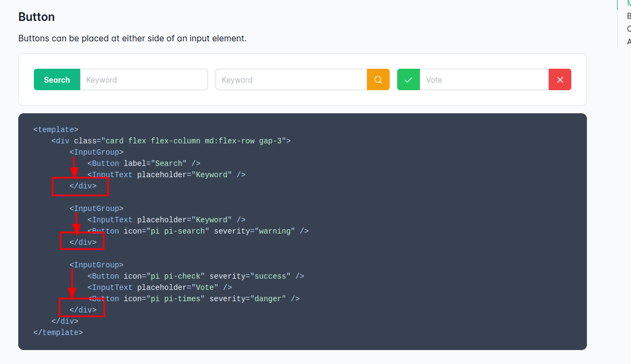
Task: Click the red X icon button after Vote input
Action: (560, 79)
